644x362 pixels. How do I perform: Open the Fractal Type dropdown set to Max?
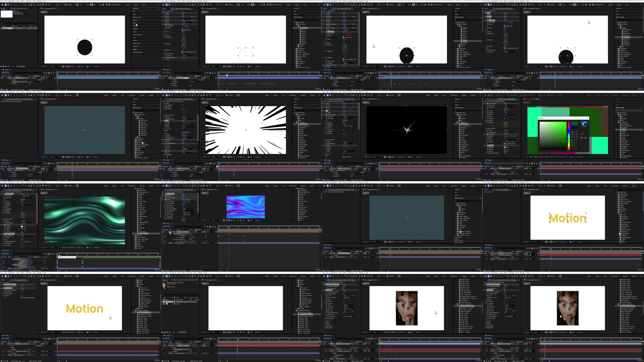tap(511, 105)
